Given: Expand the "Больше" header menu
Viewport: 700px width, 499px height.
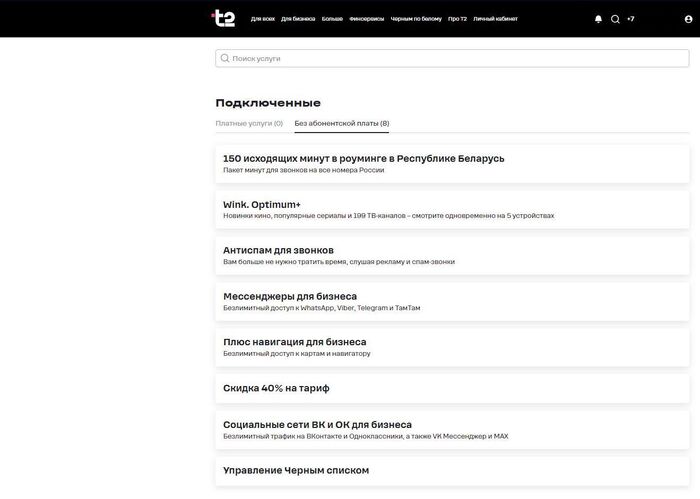Looking at the screenshot, I should (332, 19).
